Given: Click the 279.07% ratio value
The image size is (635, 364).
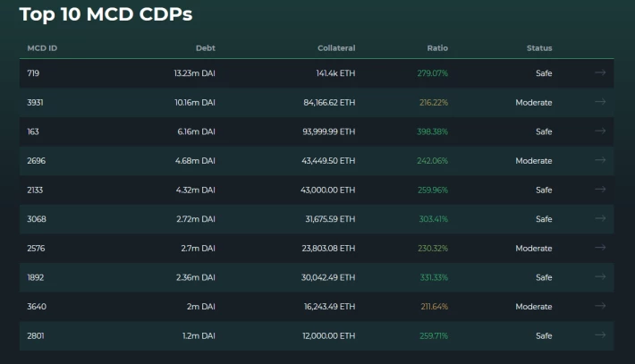Looking at the screenshot, I should [433, 73].
